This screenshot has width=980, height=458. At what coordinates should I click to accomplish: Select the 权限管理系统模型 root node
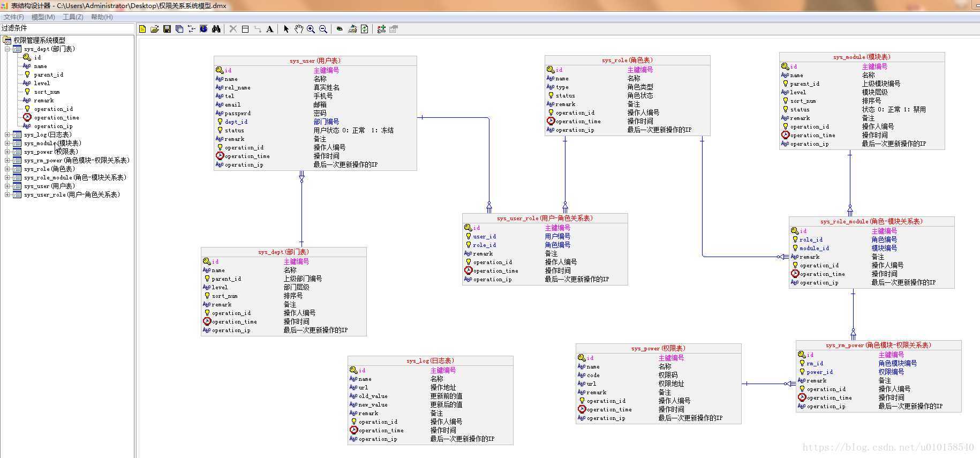coord(39,40)
